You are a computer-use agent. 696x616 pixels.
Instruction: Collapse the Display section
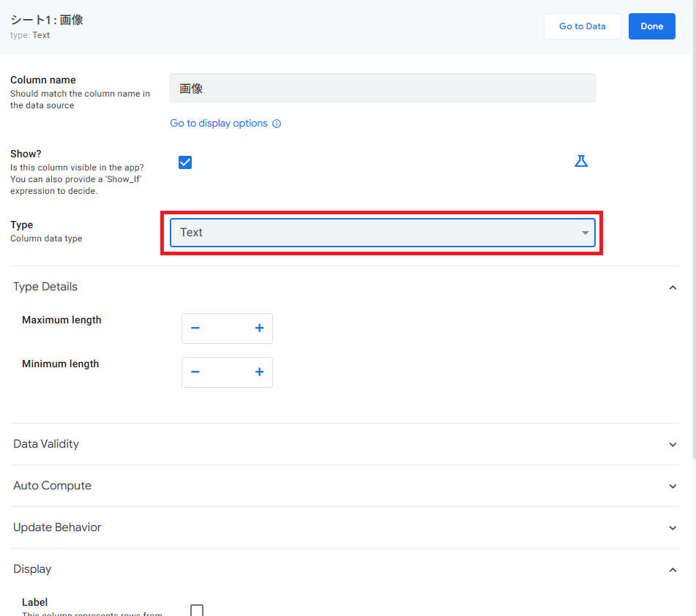pos(673,569)
